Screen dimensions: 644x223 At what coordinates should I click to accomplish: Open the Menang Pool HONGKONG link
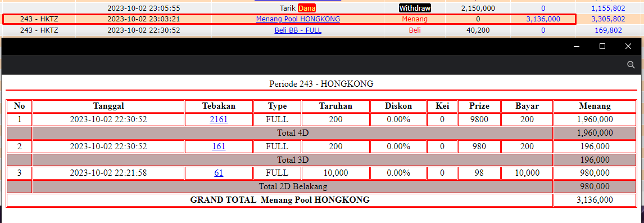(x=298, y=19)
